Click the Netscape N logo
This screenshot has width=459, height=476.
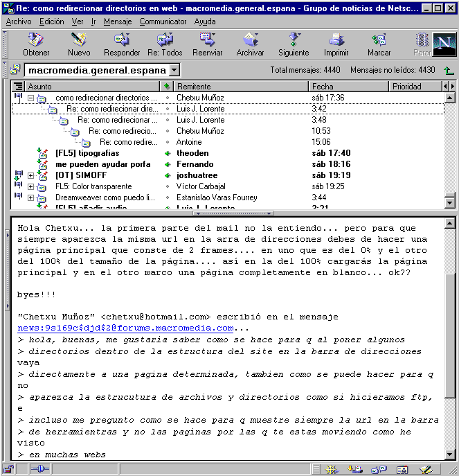(444, 44)
